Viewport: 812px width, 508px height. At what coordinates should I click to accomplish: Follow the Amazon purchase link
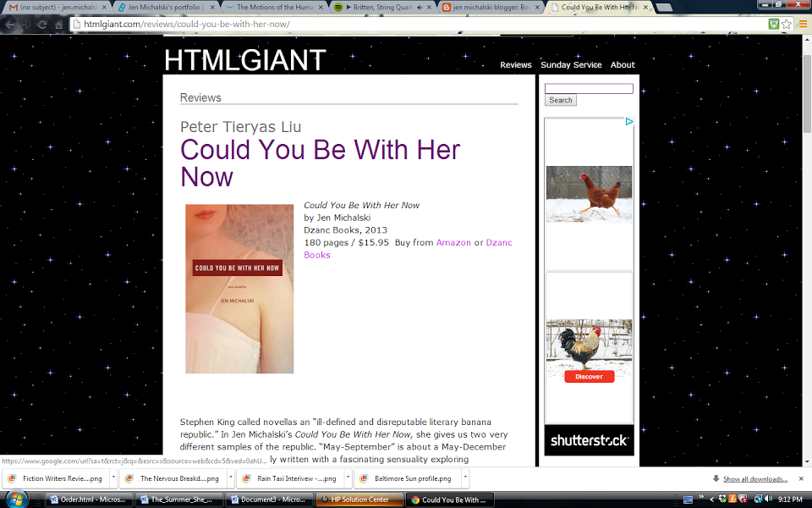[453, 243]
